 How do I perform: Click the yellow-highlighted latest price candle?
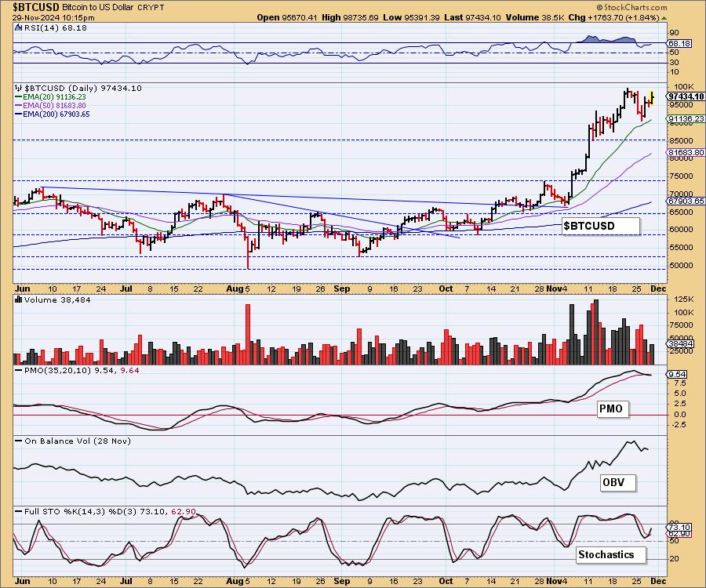pyautogui.click(x=652, y=97)
